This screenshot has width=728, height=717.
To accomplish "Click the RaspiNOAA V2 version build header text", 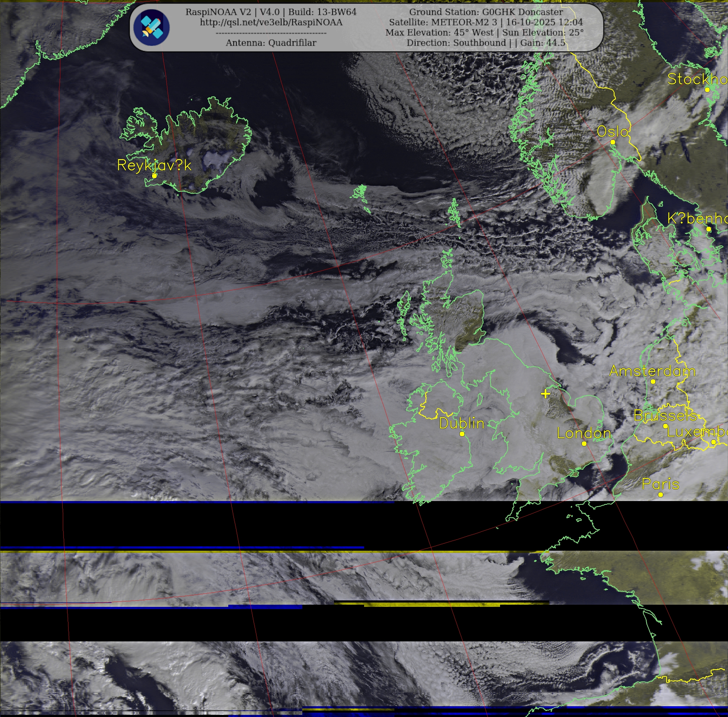I will [271, 12].
